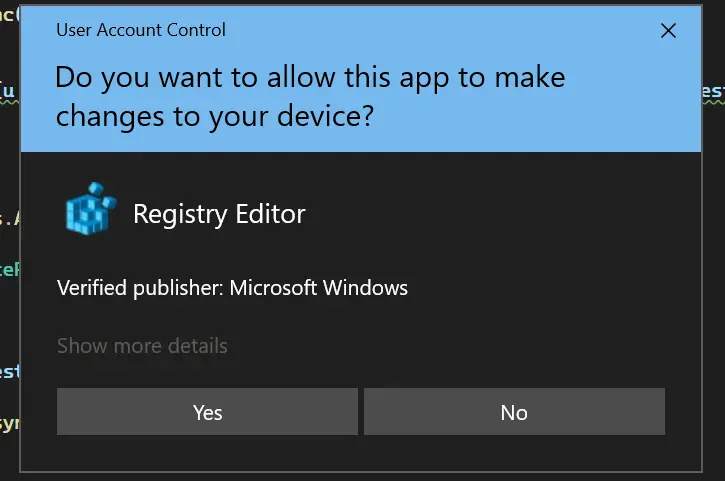Viewport: 725px width, 481px height.
Task: Click the background editor strip below dialog
Action: [x=362, y=476]
